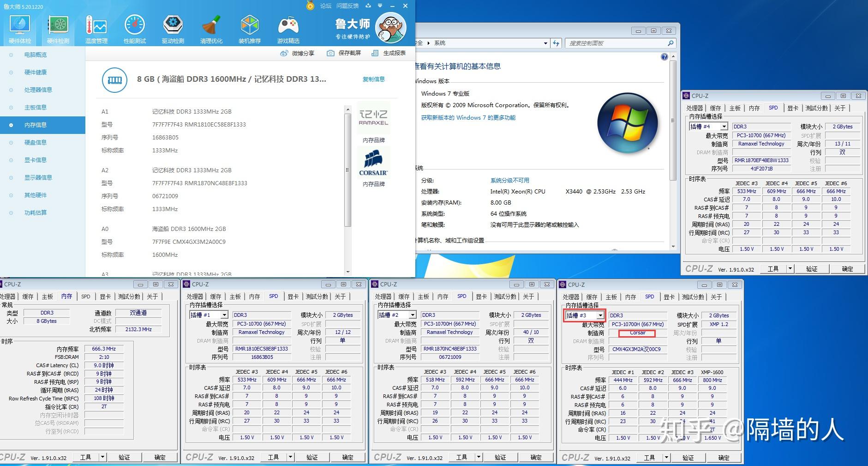Expand the 插槽 #4 slot dropdown
This screenshot has height=466, width=868.
tap(724, 127)
